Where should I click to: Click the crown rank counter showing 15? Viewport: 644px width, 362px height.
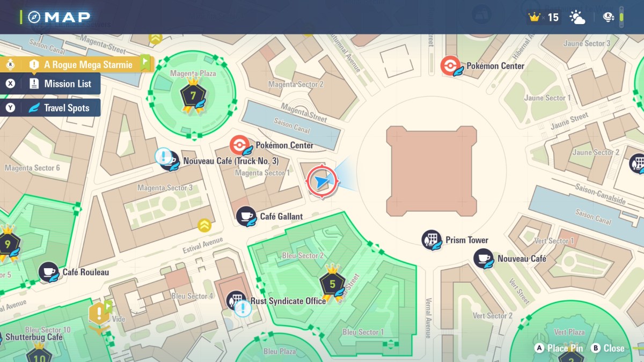(544, 18)
